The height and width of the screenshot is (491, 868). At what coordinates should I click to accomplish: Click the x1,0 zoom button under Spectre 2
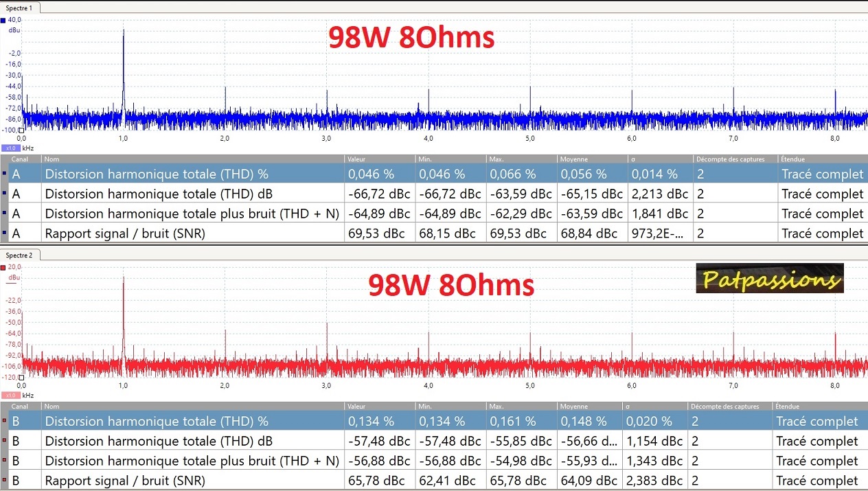coord(10,396)
